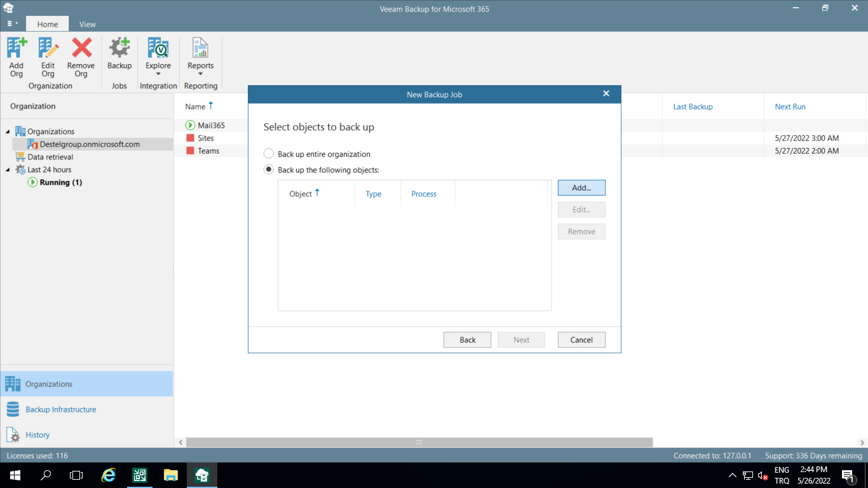Sort job list by Last Backup column

pos(693,107)
